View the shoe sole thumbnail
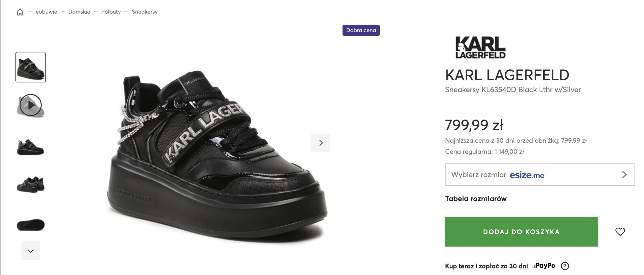644x275 pixels. [x=30, y=224]
